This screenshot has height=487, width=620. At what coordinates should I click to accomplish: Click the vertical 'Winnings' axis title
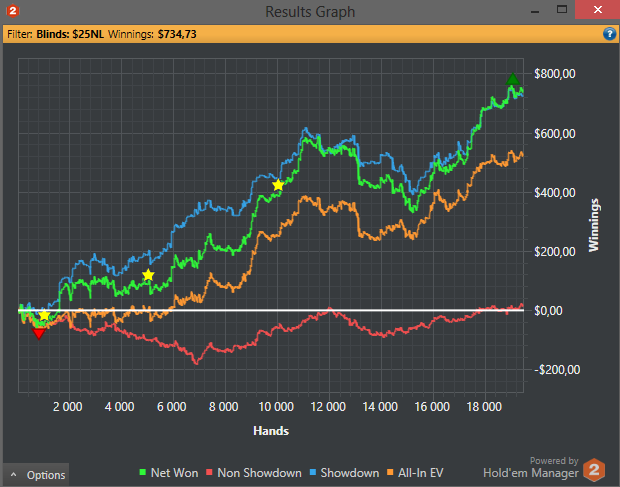pos(594,225)
